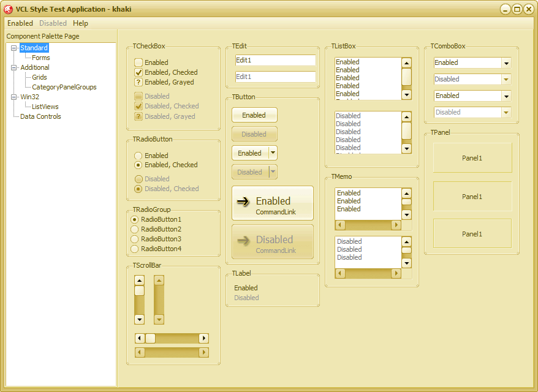Click right arrow of enabled horizontal scrollbar
Screen dimensions: 538x392
[204, 338]
